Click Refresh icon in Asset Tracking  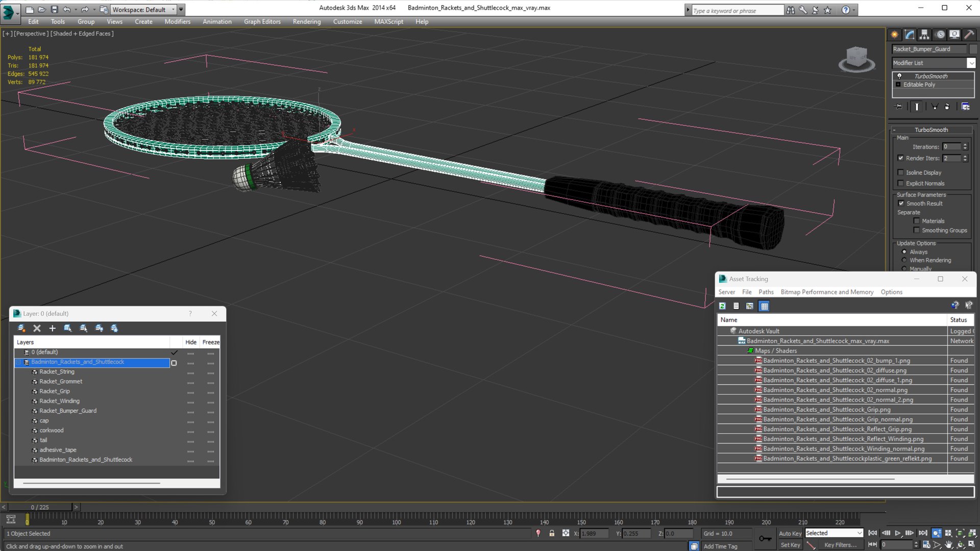[x=722, y=306]
